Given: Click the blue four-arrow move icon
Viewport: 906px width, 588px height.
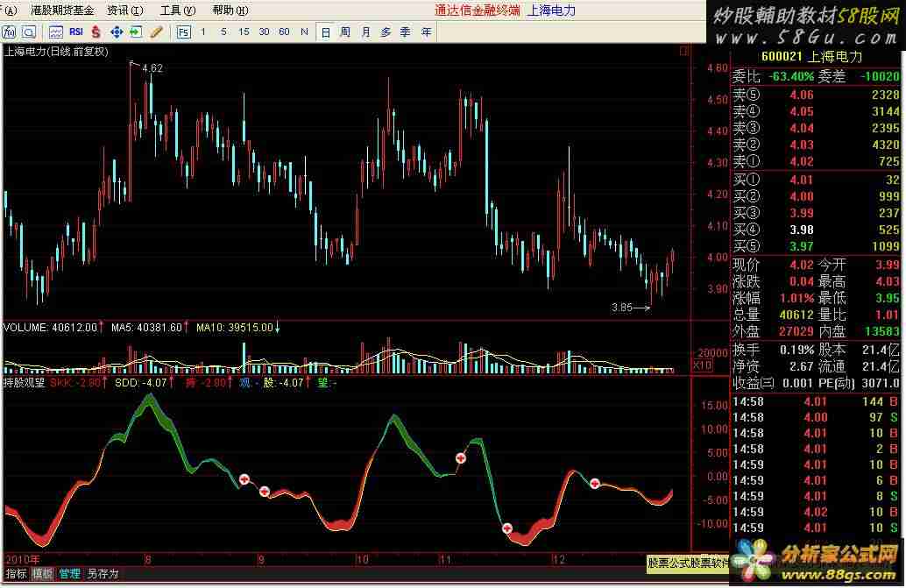Looking at the screenshot, I should [x=117, y=32].
